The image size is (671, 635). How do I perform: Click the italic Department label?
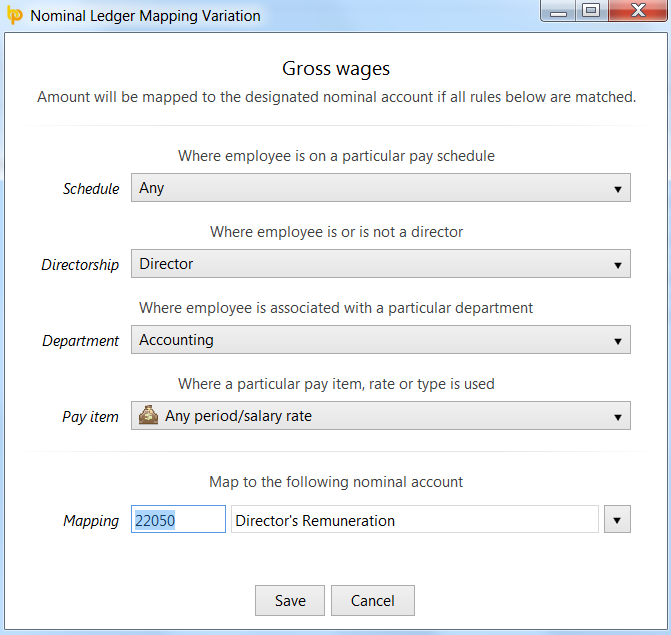80,341
